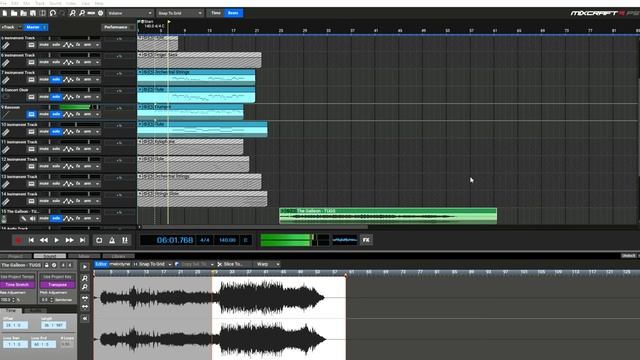Open the Help menu

click(x=99, y=3)
